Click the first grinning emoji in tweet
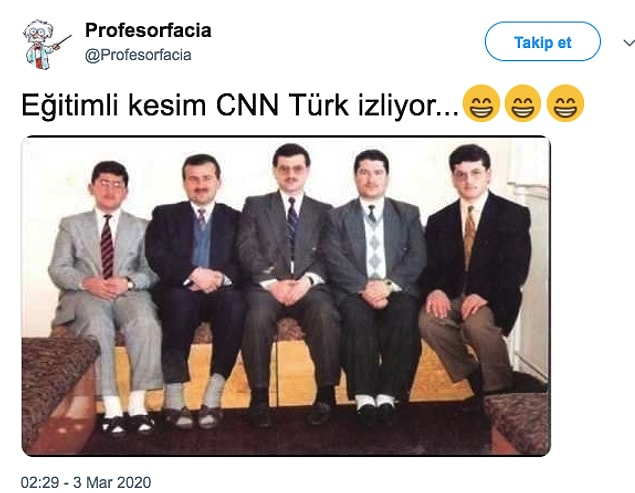Viewport: 635px width, 493px height. [481, 103]
